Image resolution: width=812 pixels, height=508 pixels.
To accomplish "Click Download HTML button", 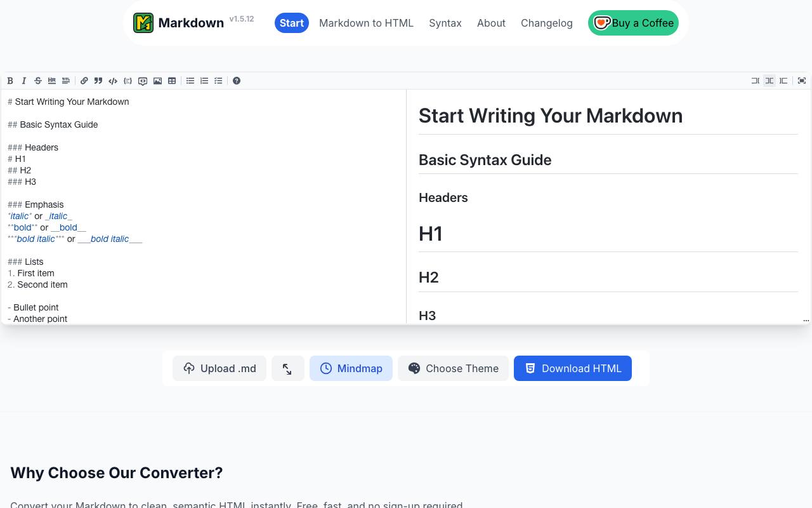I will [573, 368].
